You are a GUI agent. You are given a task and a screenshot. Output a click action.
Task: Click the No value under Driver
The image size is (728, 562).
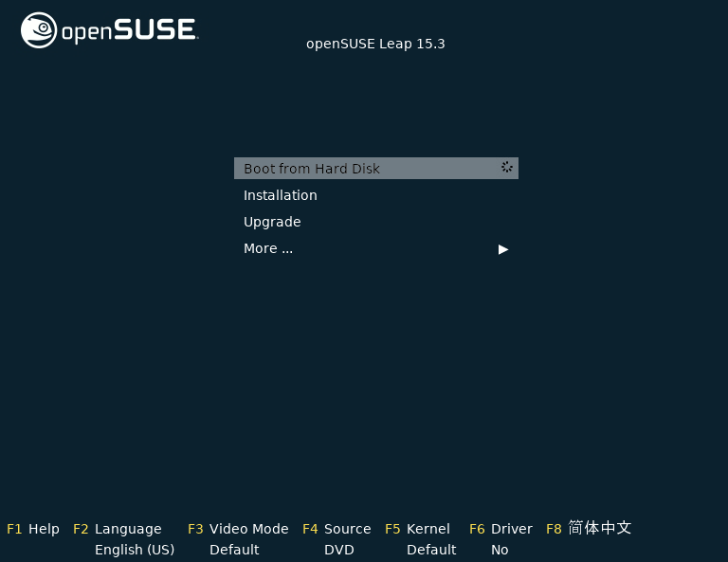500,550
